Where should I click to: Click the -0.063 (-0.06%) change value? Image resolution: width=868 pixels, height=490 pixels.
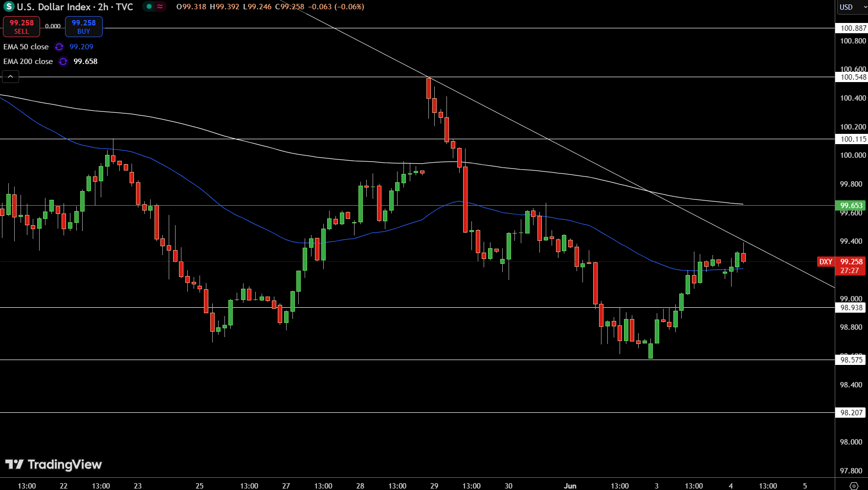coord(336,7)
